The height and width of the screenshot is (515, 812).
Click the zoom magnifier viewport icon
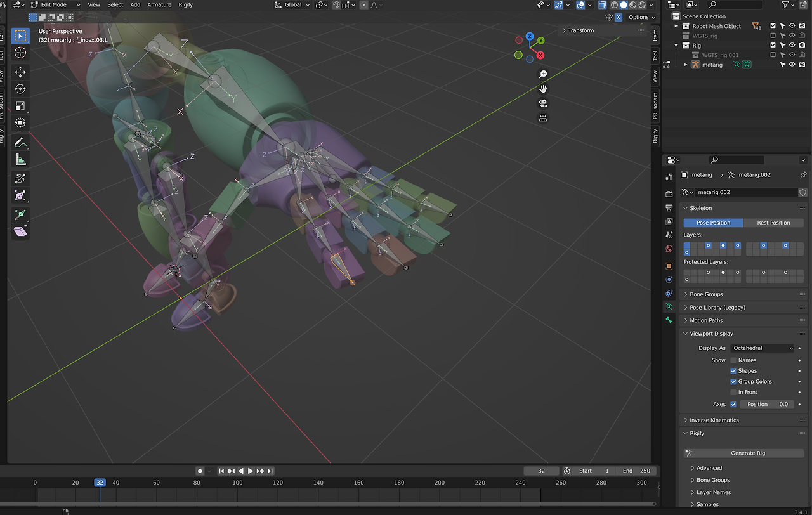coord(543,74)
